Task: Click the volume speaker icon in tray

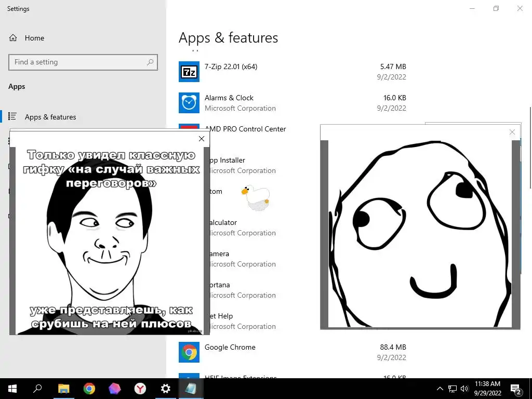Action: point(464,389)
